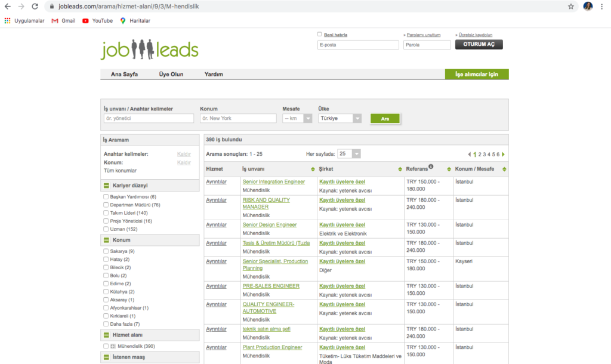Sort results by İş unvanı column arrows
Image resolution: width=611 pixels, height=364 pixels.
pos(313,169)
